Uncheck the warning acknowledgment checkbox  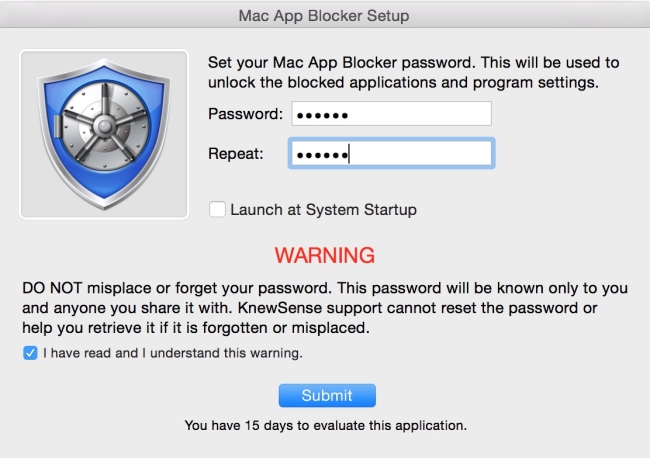pos(30,353)
